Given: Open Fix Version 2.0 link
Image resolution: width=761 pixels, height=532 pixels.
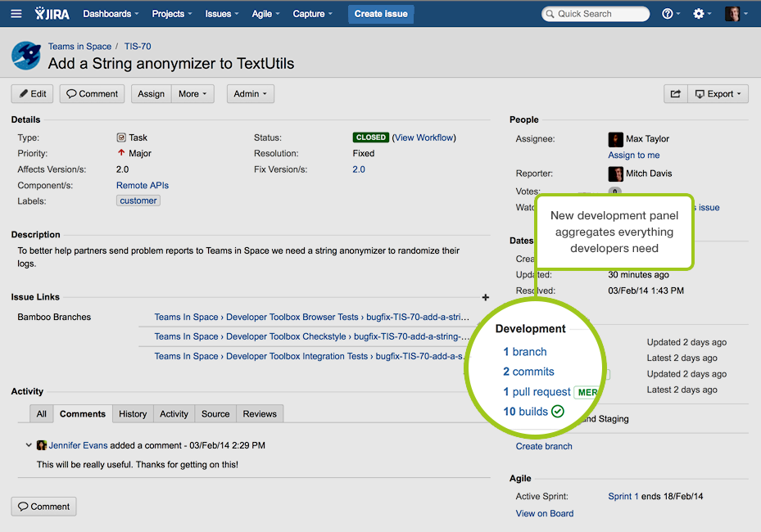Looking at the screenshot, I should (x=359, y=169).
